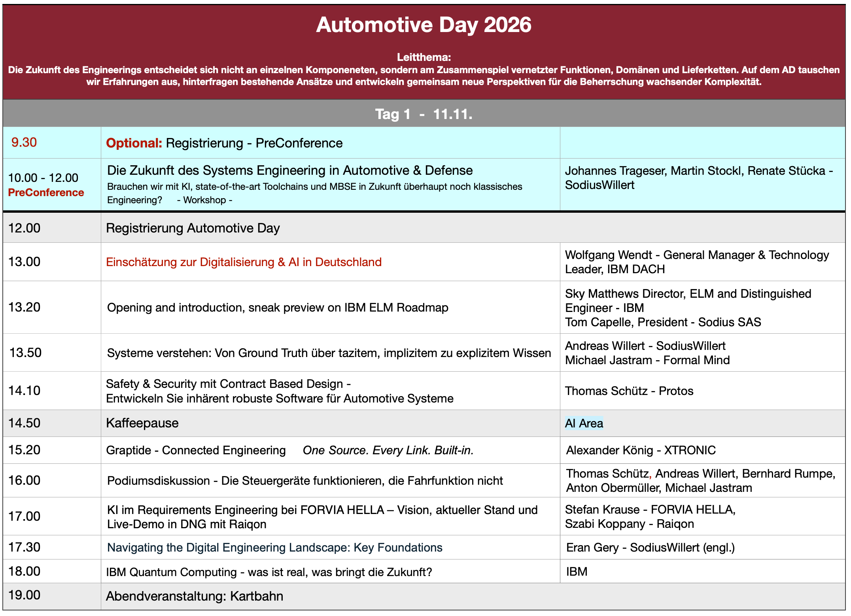Select the Abendveranstaltung: Kartbahn entry

[195, 596]
